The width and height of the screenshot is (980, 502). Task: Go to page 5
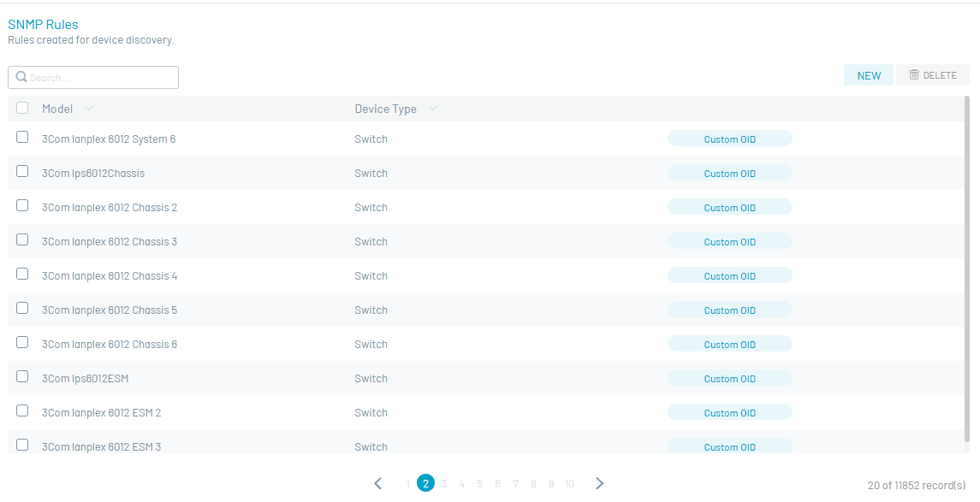[479, 483]
